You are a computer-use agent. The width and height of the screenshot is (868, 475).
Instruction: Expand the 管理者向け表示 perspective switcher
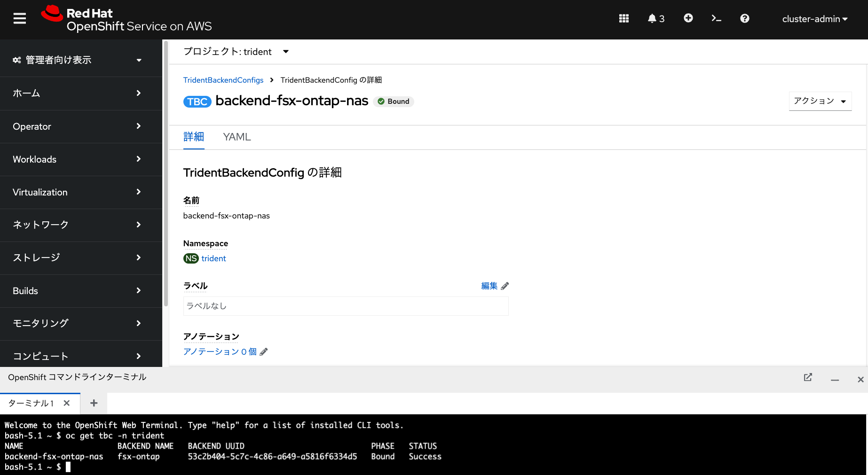pos(81,60)
